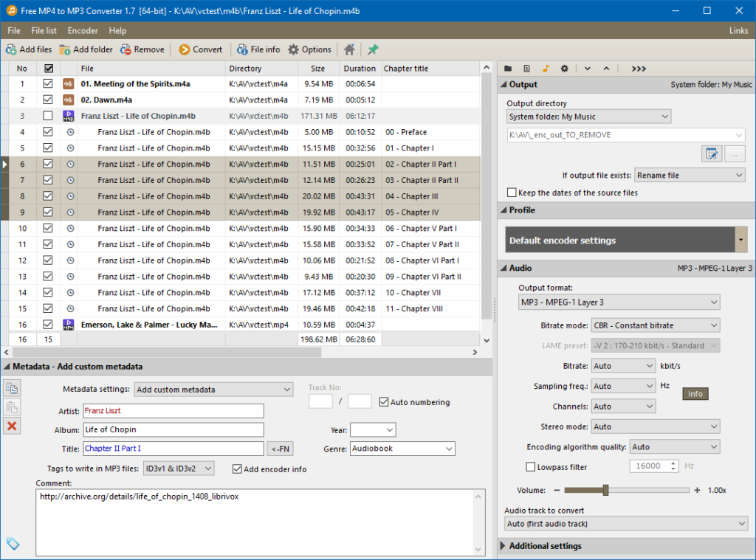Screen dimensions: 756x560
Task: Open the Metadata settings dropdown
Action: click(x=213, y=390)
